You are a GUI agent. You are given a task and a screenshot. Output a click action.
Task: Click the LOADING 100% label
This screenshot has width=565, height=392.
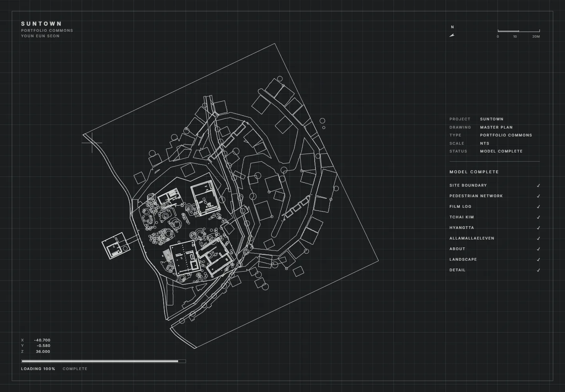coord(38,369)
